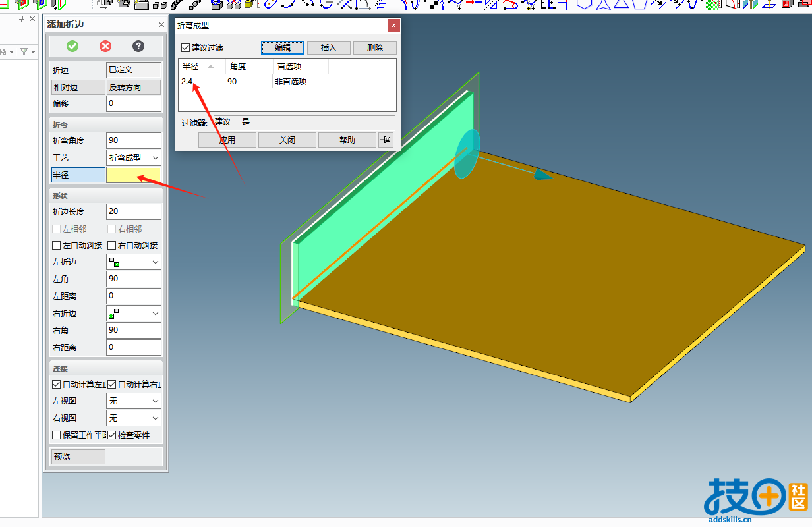Click the 关闭 button in the dialog
The height and width of the screenshot is (527, 812).
[x=287, y=140]
